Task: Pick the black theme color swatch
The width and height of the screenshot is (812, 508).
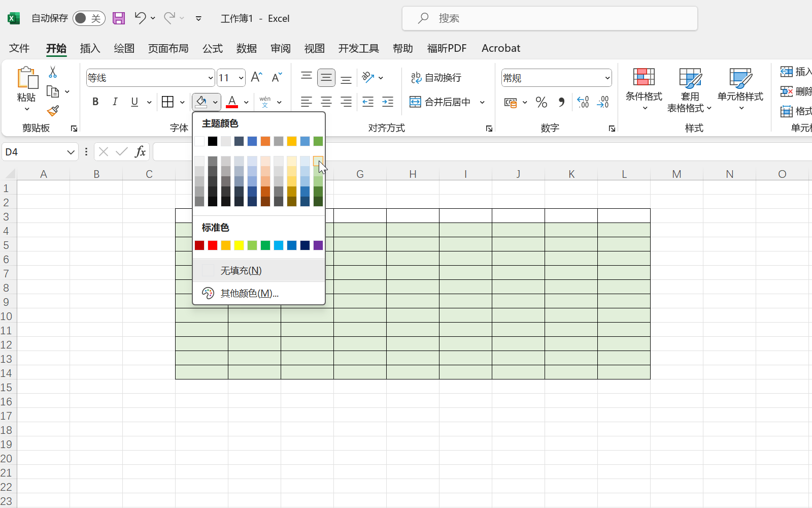Action: click(x=213, y=141)
